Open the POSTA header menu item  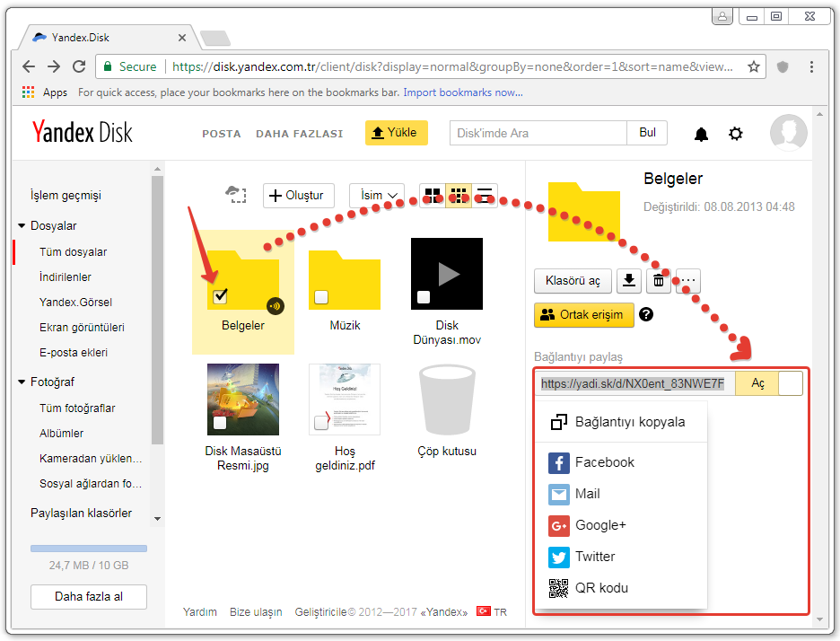[x=222, y=134]
